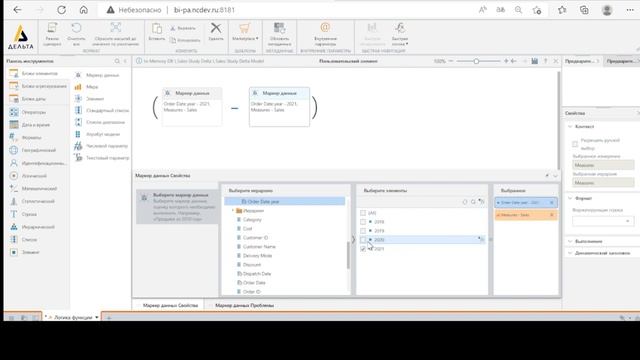
Task: Search the toolbox panel with magnifier icon
Action: click(x=117, y=61)
